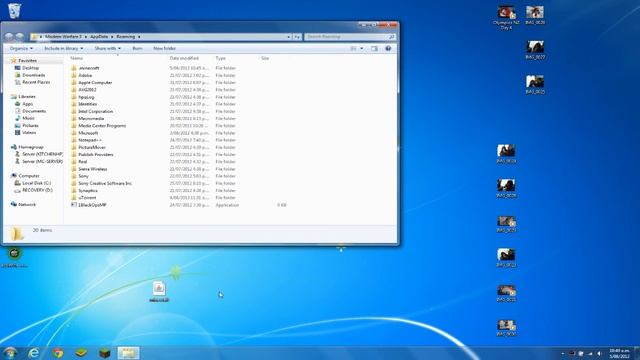Viewport: 640px width, 360px height.
Task: Sort by the Date modified column header
Action: [x=184, y=58]
